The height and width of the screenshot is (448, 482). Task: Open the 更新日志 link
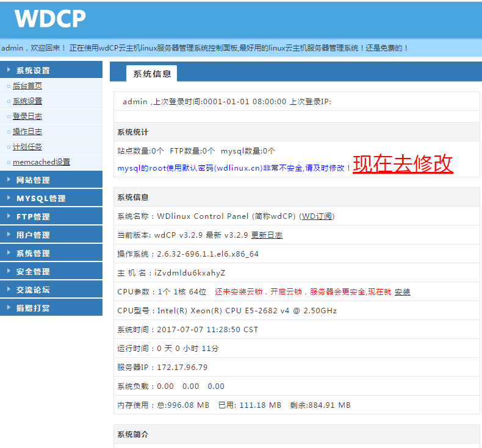pyautogui.click(x=267, y=235)
